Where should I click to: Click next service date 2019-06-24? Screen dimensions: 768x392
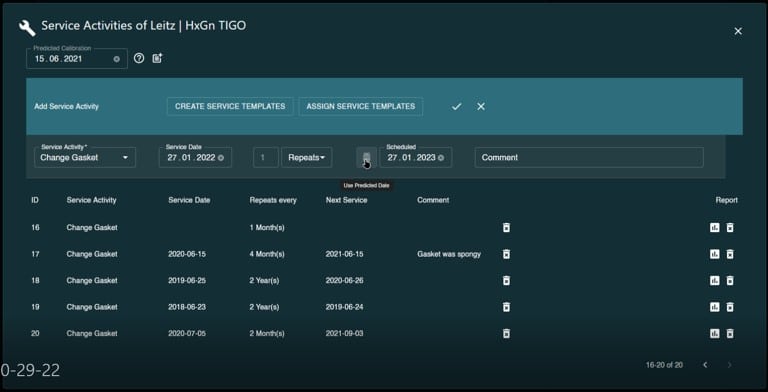tap(344, 307)
